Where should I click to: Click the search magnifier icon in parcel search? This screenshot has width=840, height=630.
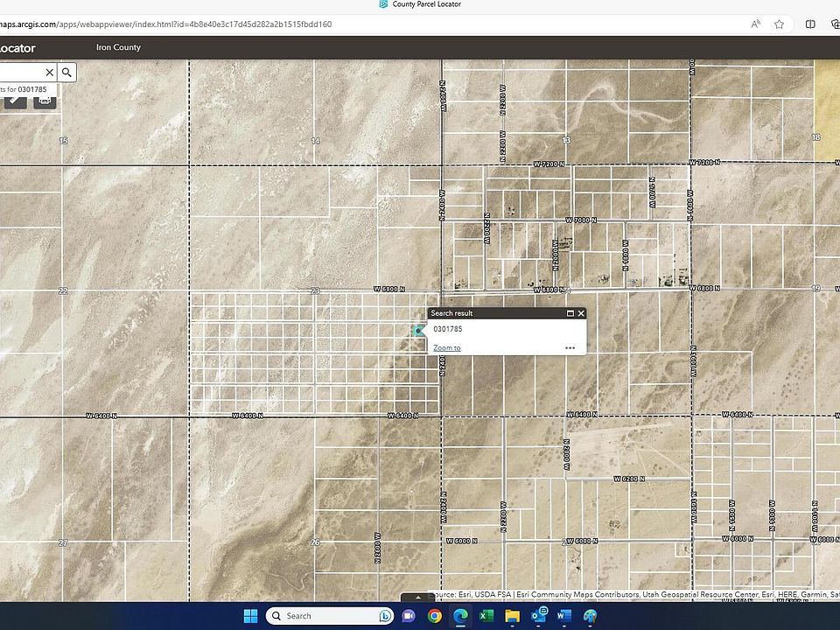[67, 72]
